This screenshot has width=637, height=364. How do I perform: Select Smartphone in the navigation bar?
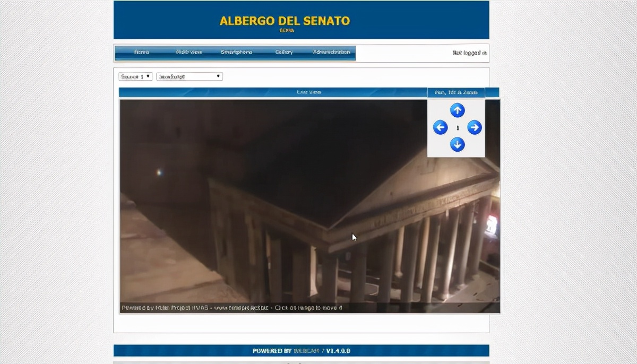(x=236, y=53)
